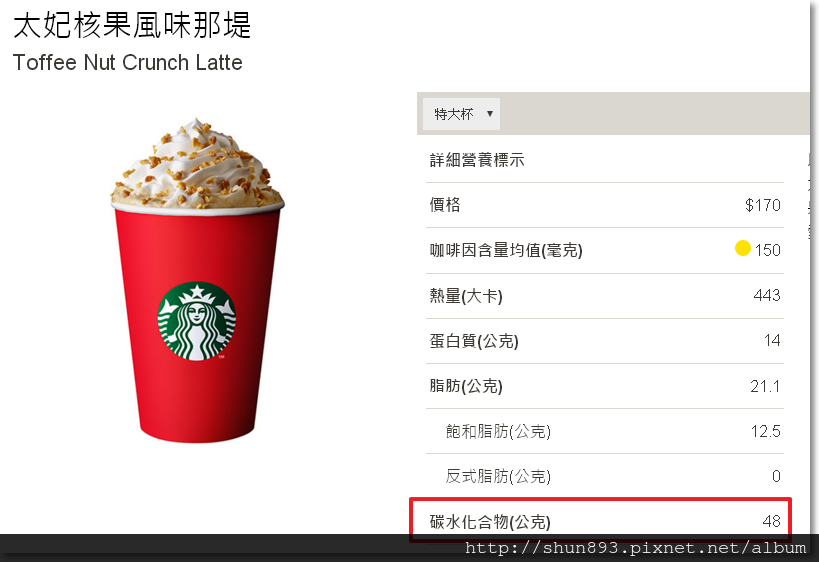Click the 熱量(大卡) label
The image size is (819, 562).
pyautogui.click(x=466, y=296)
